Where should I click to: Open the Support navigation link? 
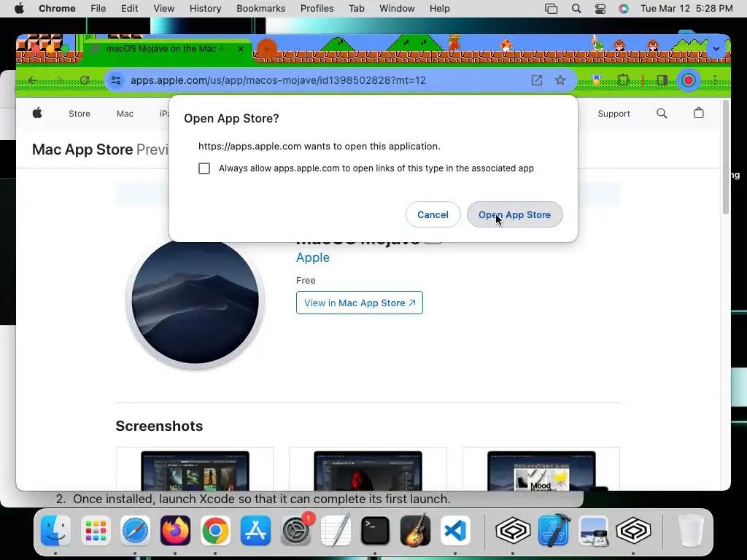pos(614,114)
